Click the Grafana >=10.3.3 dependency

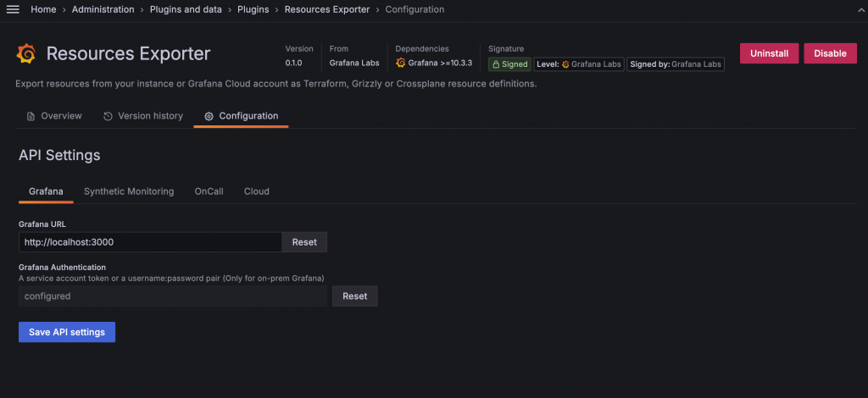click(434, 63)
